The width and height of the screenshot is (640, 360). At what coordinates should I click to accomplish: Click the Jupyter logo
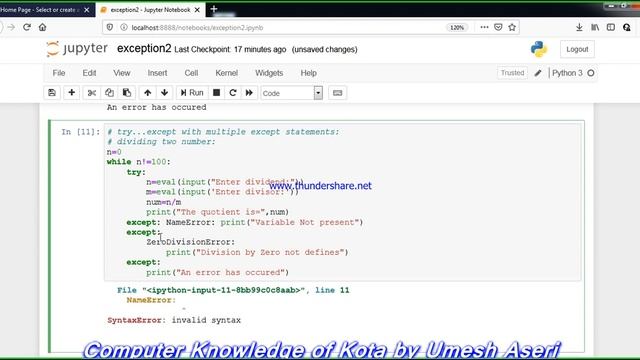77,49
